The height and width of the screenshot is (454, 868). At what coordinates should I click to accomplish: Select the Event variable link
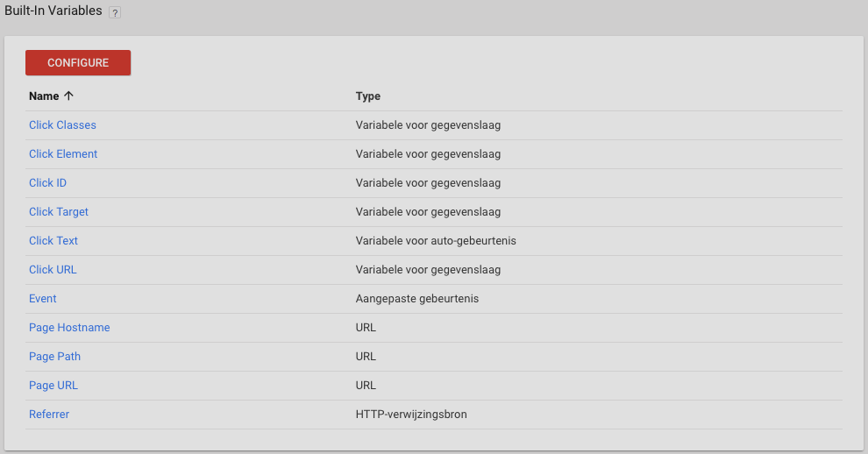[42, 299]
